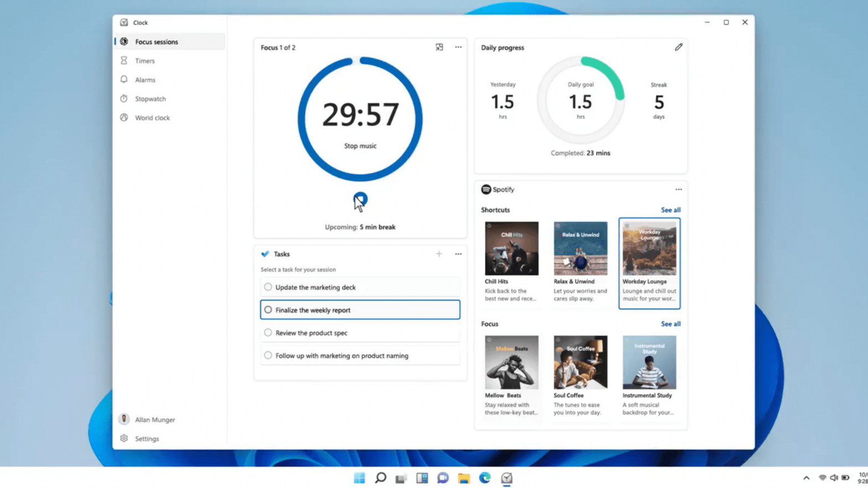Viewport: 868px width, 488px height.
Task: Open Settings via the gear icon
Action: pyautogui.click(x=124, y=438)
